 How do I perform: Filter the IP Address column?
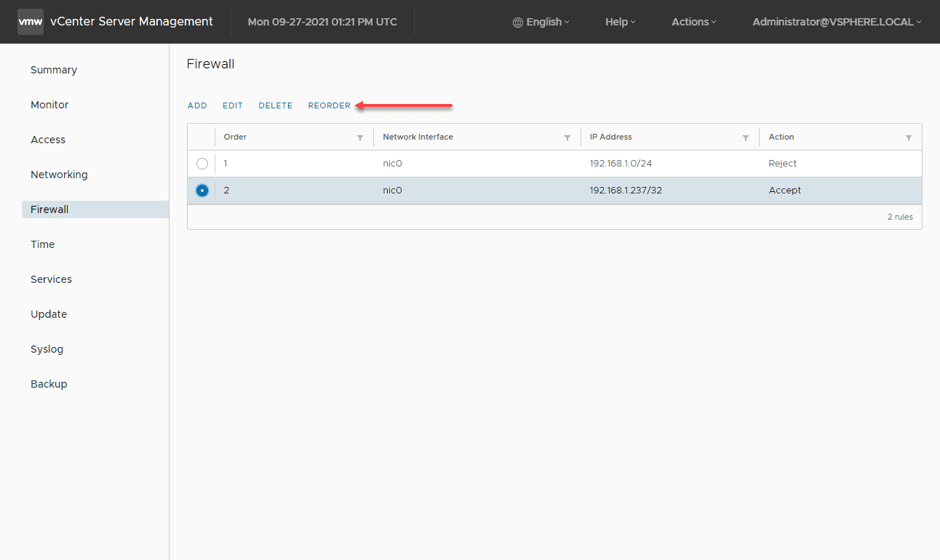746,137
